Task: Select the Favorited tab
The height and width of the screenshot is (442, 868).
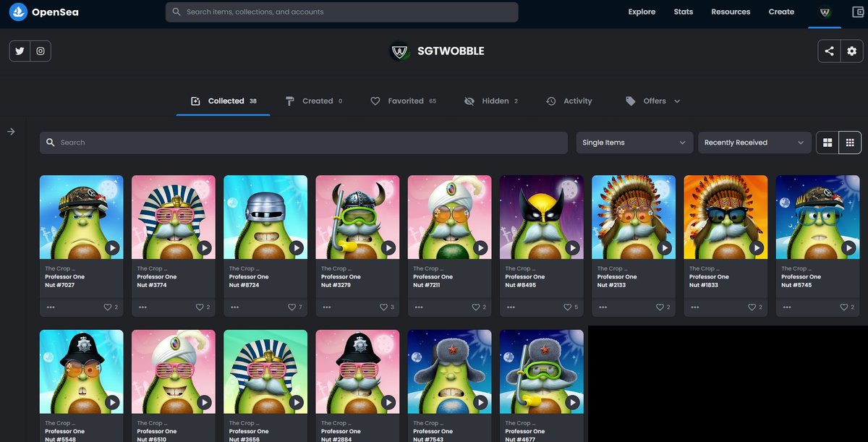Action: point(403,101)
